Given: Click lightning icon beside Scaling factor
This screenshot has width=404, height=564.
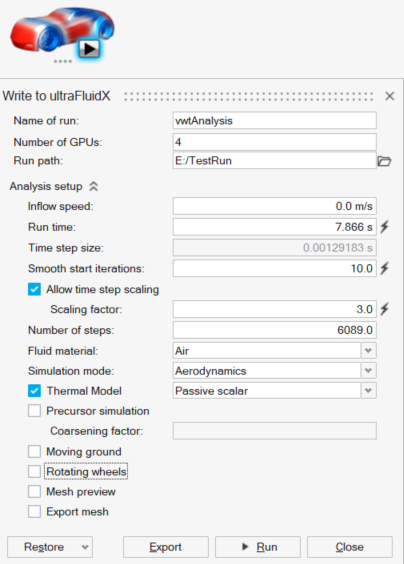Looking at the screenshot, I should tap(385, 309).
